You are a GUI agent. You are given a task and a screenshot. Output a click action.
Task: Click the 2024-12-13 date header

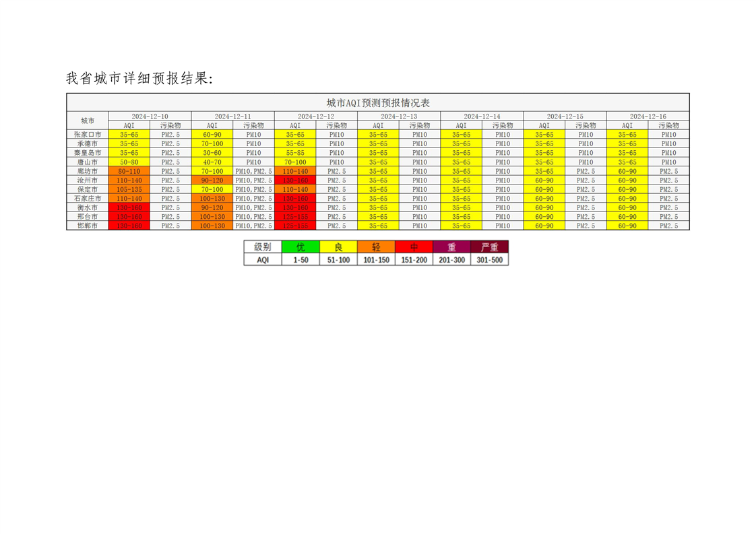tap(399, 116)
